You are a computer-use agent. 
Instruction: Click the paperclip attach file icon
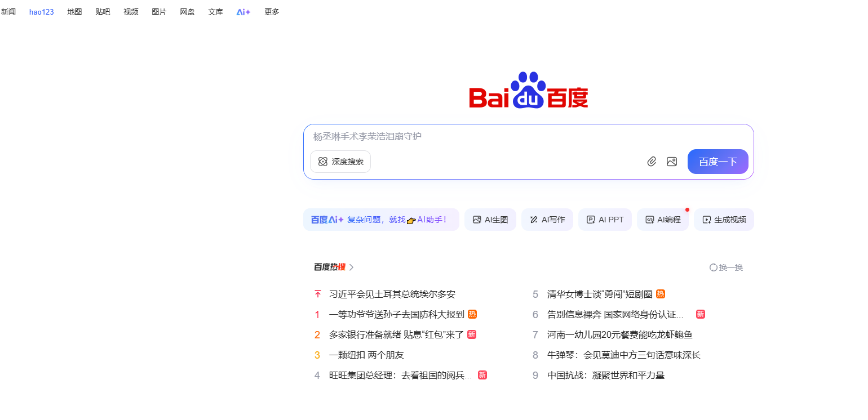click(x=652, y=162)
